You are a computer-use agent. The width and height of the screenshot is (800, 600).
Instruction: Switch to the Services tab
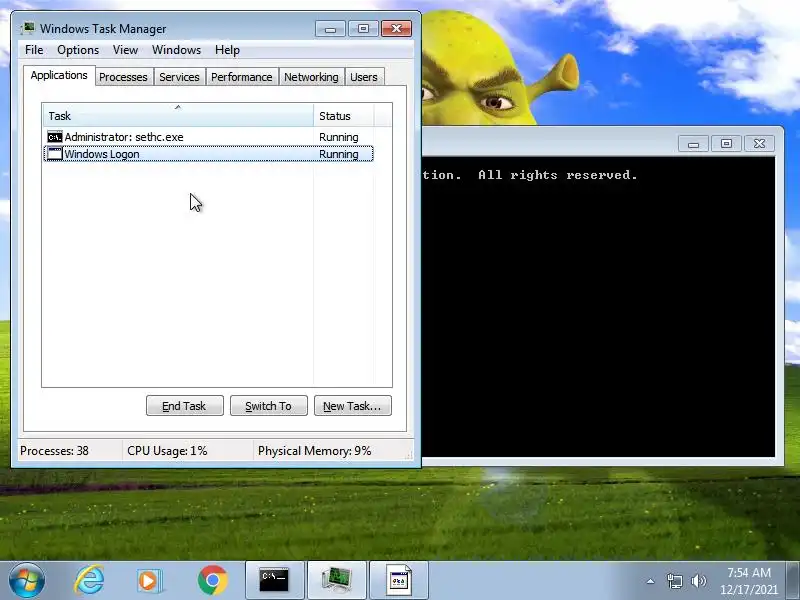coord(179,77)
